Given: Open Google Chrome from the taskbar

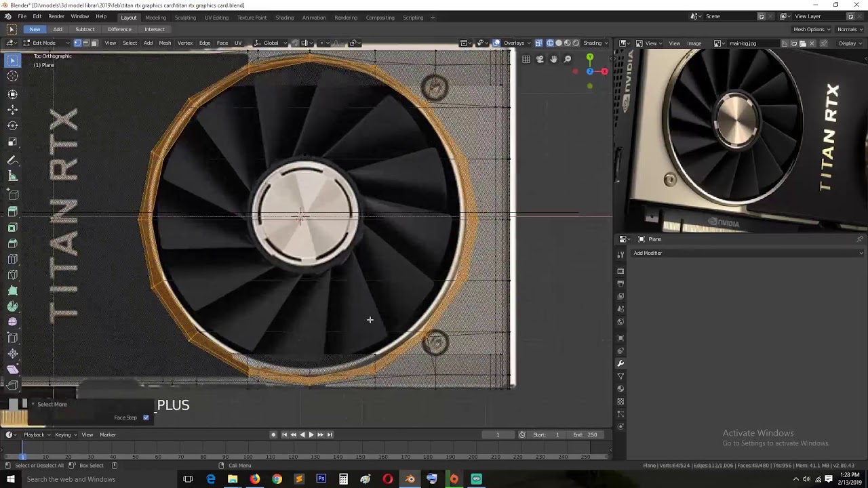Looking at the screenshot, I should (277, 479).
